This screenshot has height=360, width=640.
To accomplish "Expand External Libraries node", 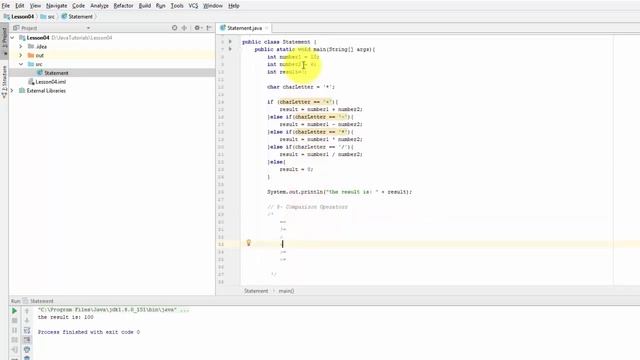I will (12, 91).
